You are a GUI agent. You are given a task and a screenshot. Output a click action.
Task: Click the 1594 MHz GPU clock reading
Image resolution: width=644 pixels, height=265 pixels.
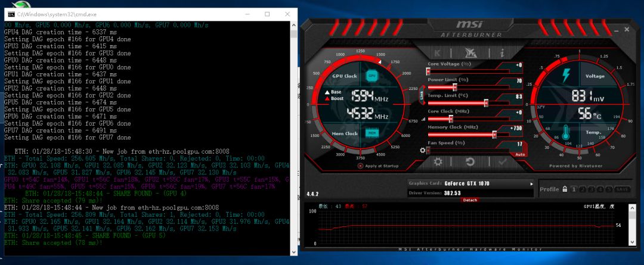click(369, 97)
